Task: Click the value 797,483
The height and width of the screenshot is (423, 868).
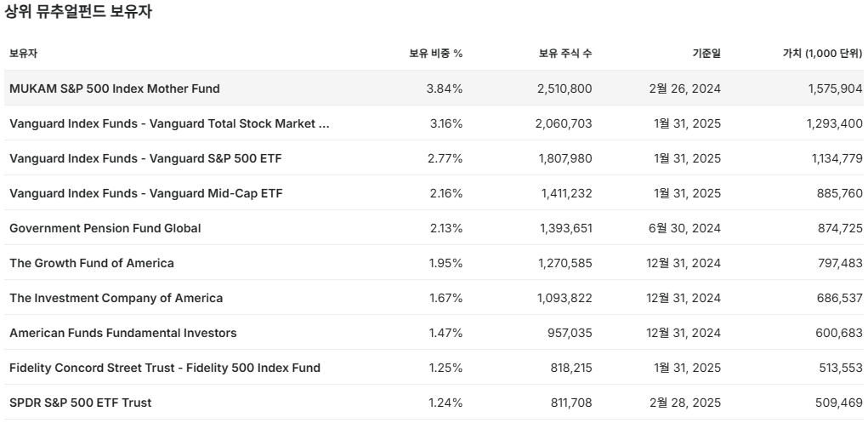Action: (840, 263)
